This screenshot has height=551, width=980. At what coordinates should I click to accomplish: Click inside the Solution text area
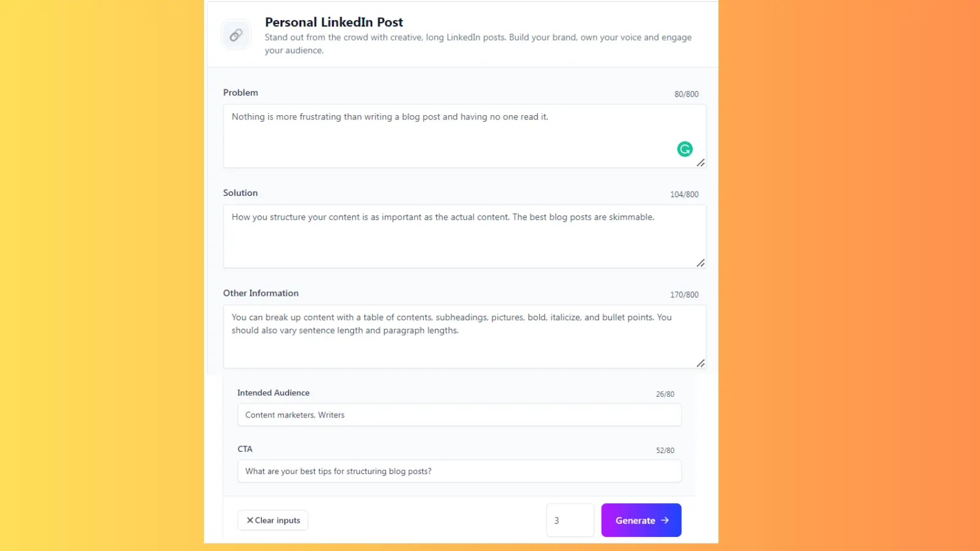(464, 236)
